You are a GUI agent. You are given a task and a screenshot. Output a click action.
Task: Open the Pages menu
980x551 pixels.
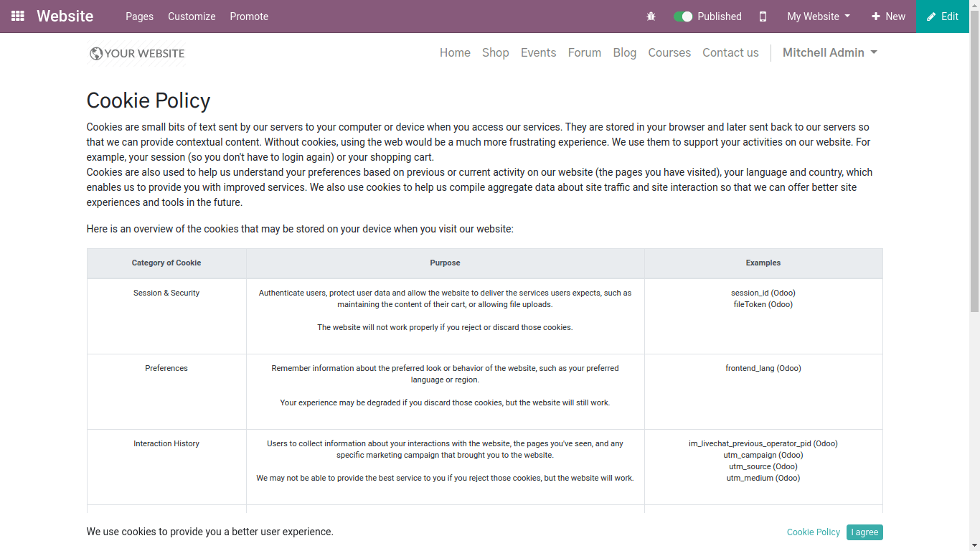click(x=139, y=17)
